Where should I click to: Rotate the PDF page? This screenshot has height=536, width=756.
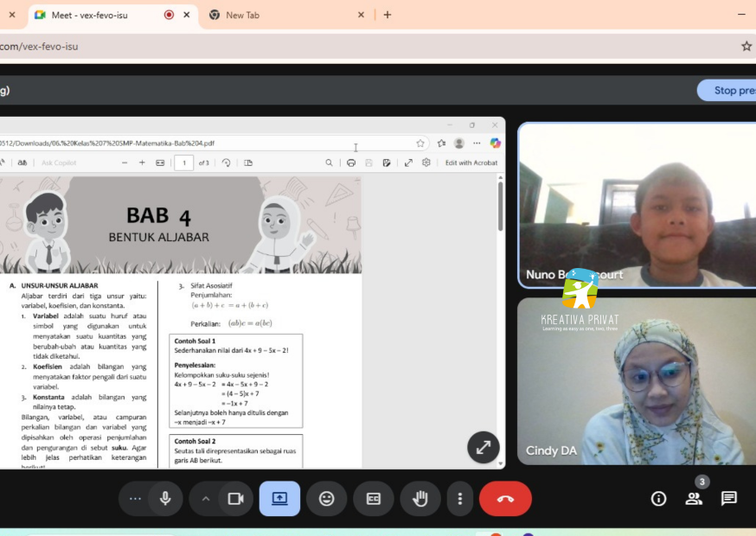(x=226, y=163)
